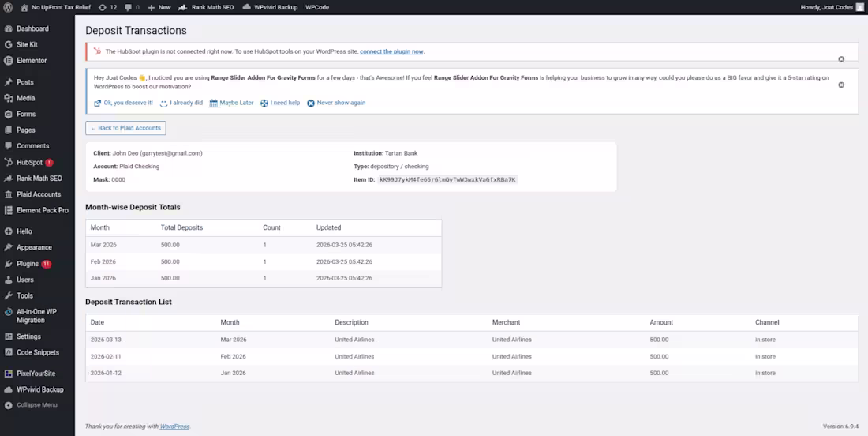Select the Item ID code text
This screenshot has height=436, width=868.
tap(447, 179)
